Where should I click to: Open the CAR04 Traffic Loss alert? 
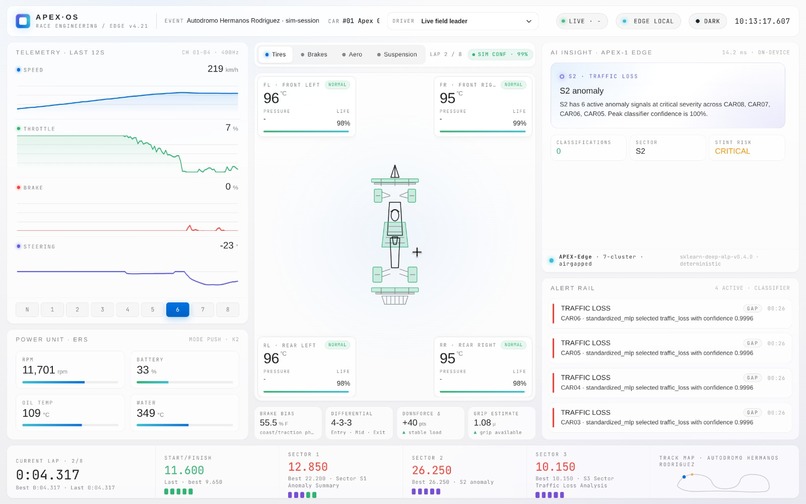pyautogui.click(x=669, y=383)
